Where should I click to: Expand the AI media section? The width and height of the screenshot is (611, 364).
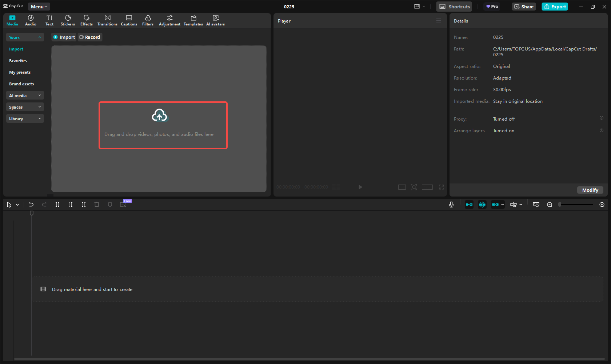coord(25,95)
